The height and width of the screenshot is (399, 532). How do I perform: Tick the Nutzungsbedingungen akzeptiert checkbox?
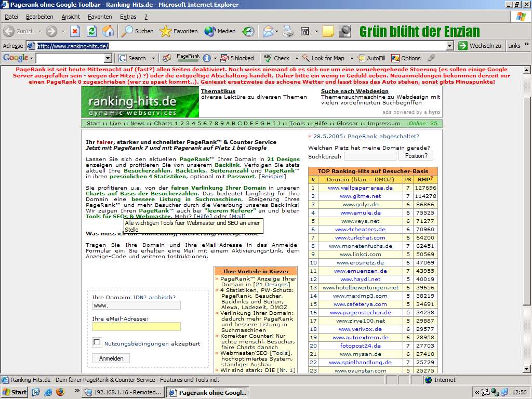tap(97, 342)
